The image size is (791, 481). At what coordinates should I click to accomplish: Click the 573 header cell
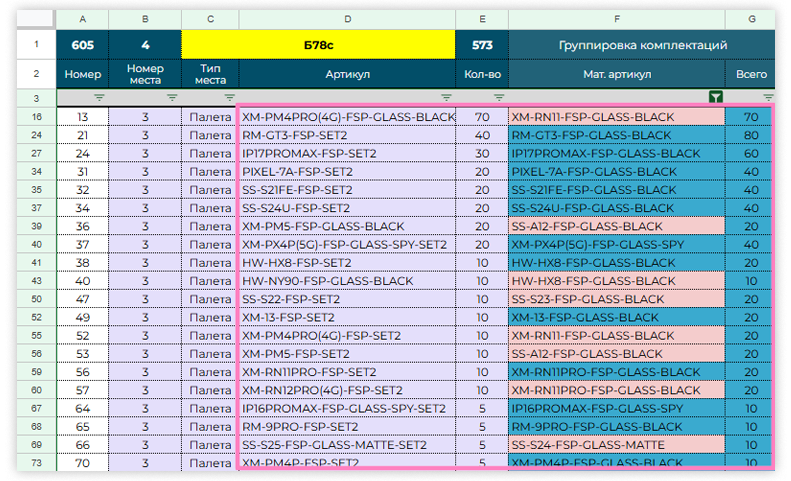click(482, 45)
